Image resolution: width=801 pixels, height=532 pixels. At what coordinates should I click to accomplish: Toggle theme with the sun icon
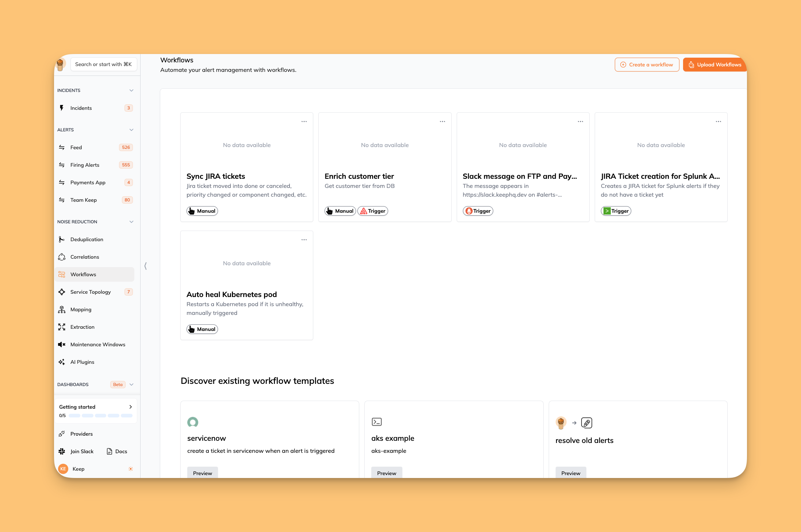[131, 469]
